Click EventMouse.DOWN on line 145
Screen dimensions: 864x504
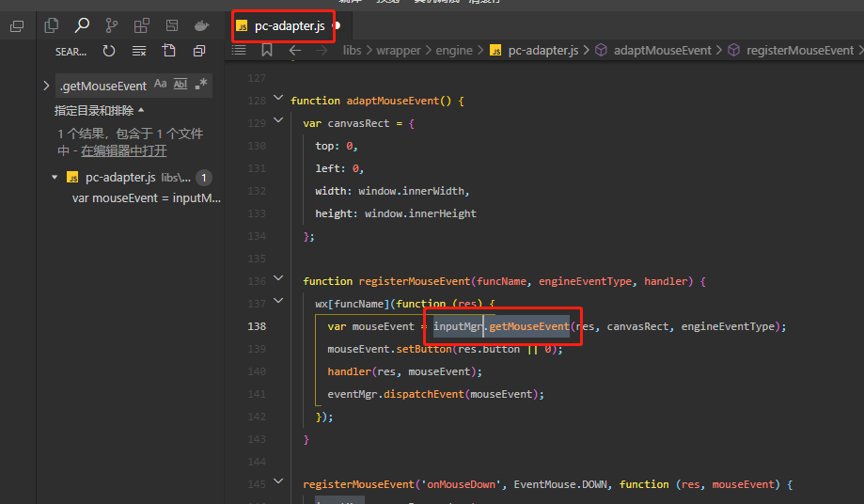[x=560, y=484]
